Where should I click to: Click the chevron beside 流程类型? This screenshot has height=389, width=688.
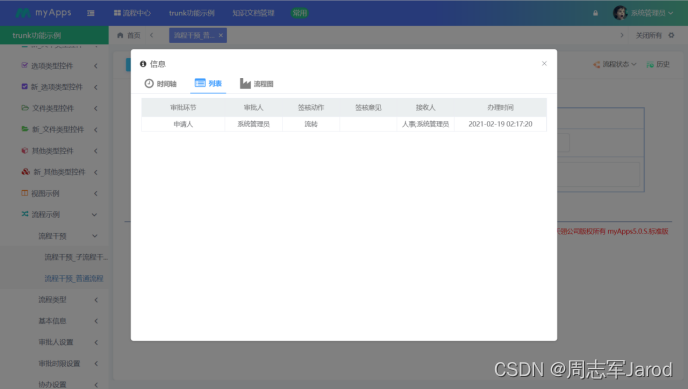96,300
